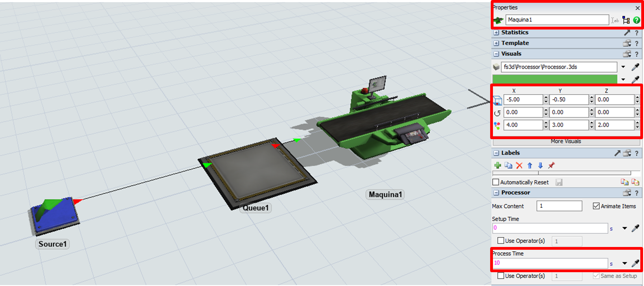
Task: Open the Process Time dropdown arrow
Action: [625, 263]
